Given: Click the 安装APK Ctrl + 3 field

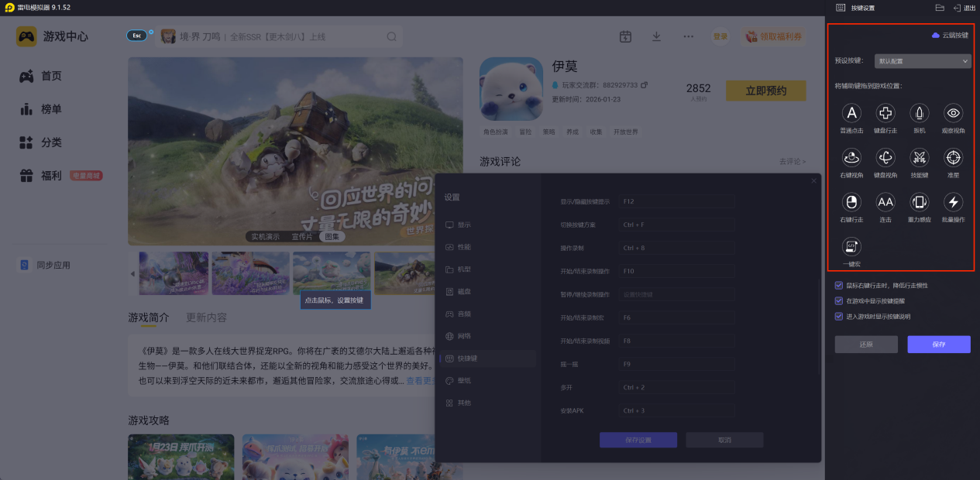Looking at the screenshot, I should pos(676,410).
